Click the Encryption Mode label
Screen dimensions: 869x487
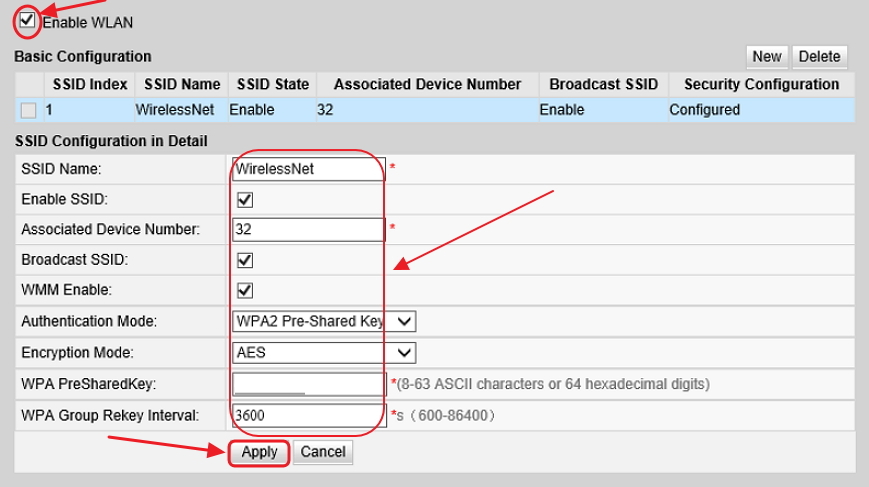(78, 353)
